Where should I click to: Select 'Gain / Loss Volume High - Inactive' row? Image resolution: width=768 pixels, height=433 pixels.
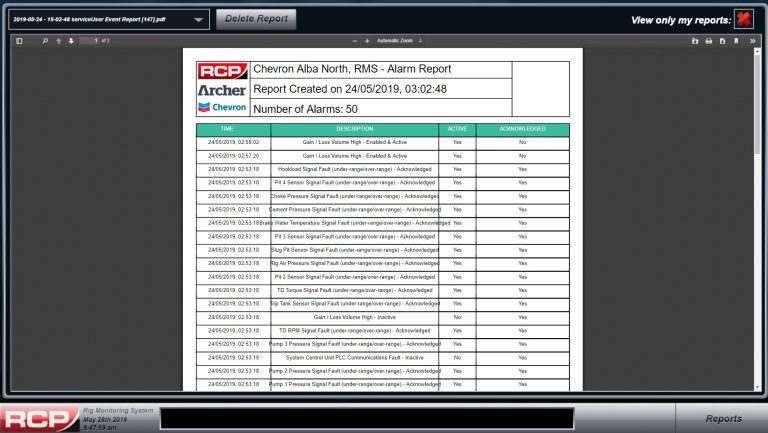click(x=383, y=317)
